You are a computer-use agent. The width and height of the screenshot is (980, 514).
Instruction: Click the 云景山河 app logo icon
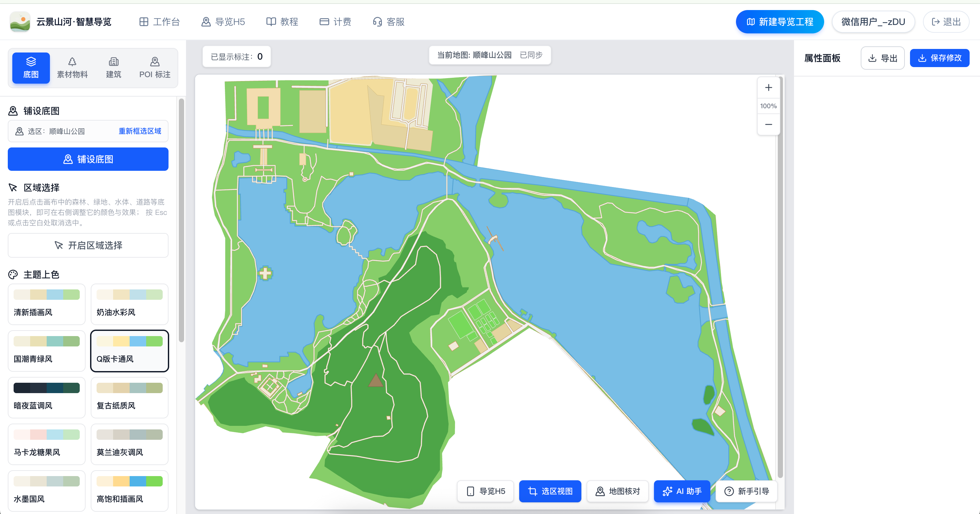point(20,22)
